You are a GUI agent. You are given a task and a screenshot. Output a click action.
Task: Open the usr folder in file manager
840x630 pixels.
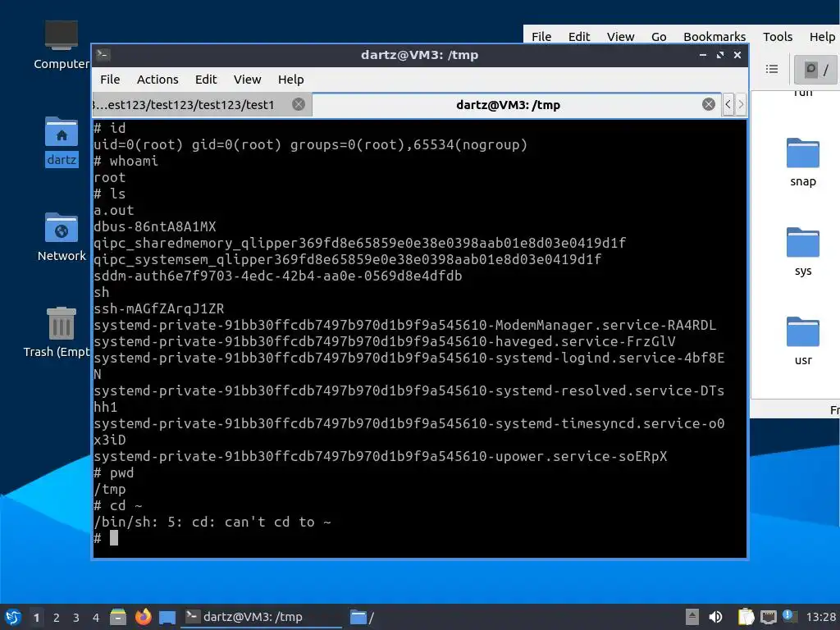[x=802, y=341]
